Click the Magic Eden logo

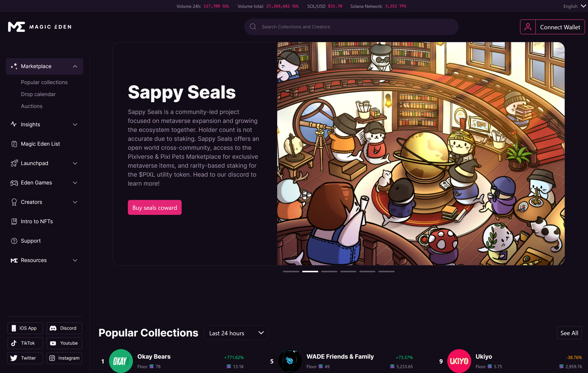40,27
